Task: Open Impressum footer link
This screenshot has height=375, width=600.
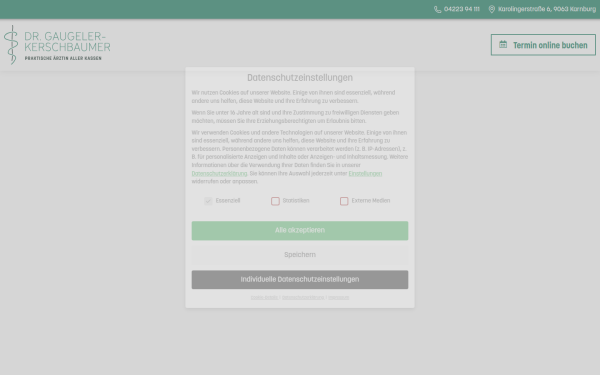Action: click(x=339, y=297)
